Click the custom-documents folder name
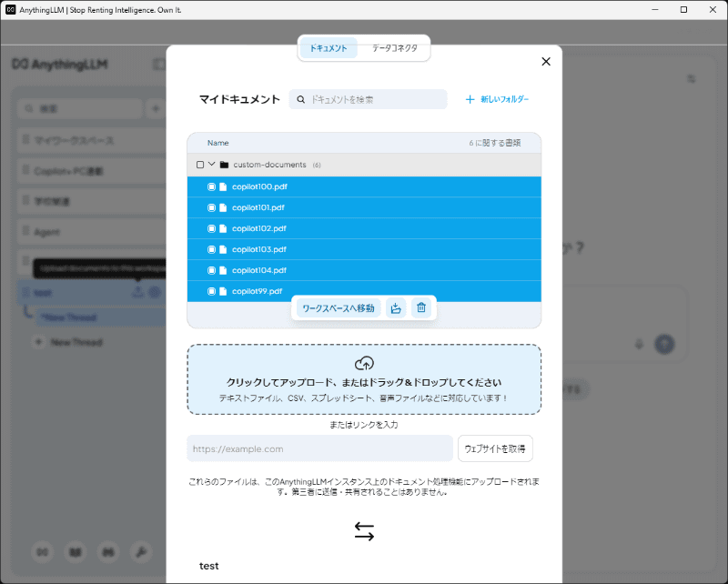The width and height of the screenshot is (728, 584). [269, 165]
